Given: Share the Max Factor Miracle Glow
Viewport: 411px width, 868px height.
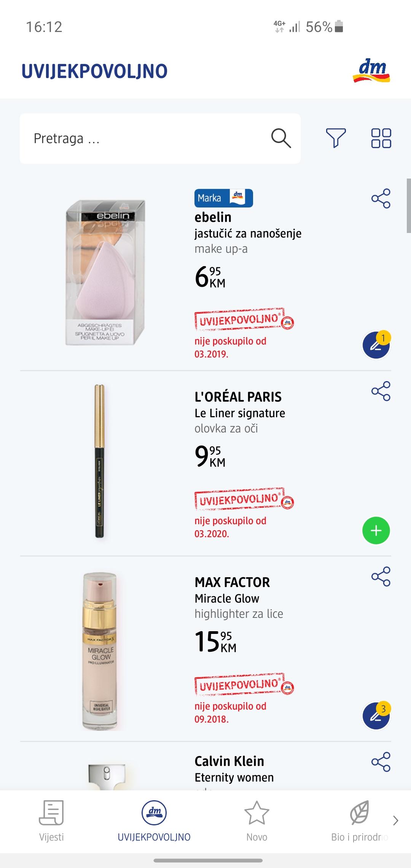Looking at the screenshot, I should click(381, 576).
